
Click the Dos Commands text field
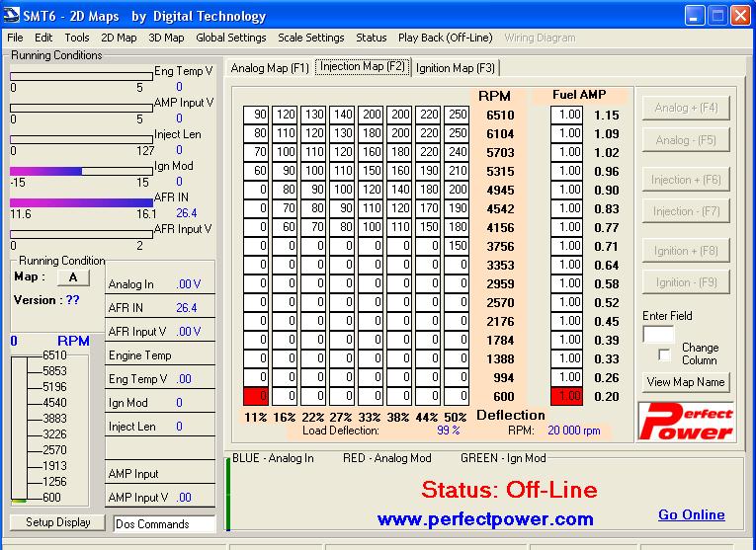click(x=164, y=524)
